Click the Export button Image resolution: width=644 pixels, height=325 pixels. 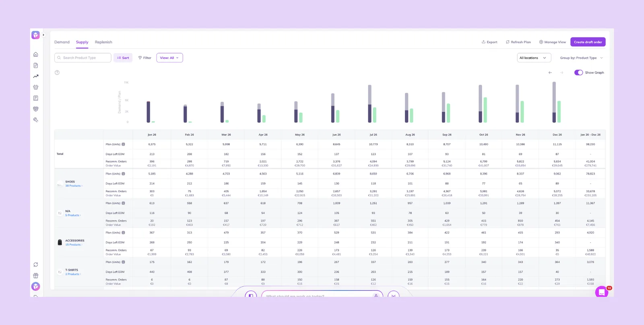489,42
